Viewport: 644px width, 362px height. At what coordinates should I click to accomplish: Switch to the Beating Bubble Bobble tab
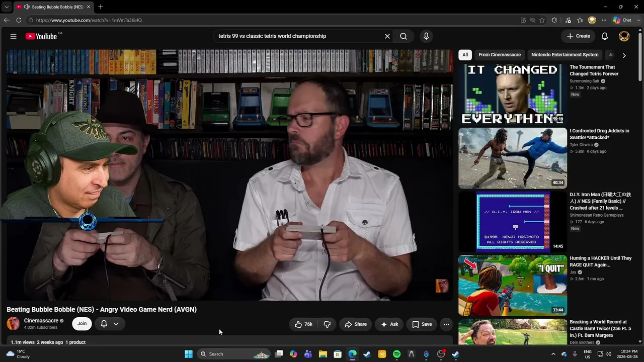pos(53,7)
